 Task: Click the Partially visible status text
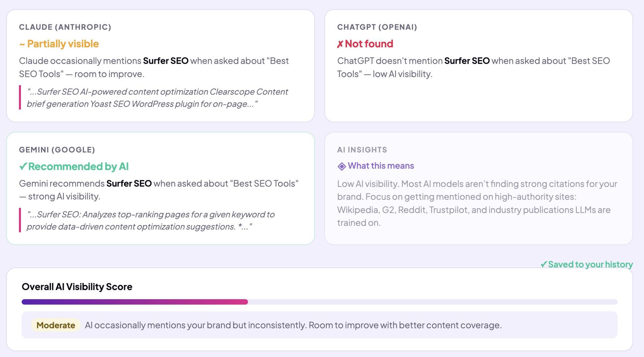[x=63, y=44]
